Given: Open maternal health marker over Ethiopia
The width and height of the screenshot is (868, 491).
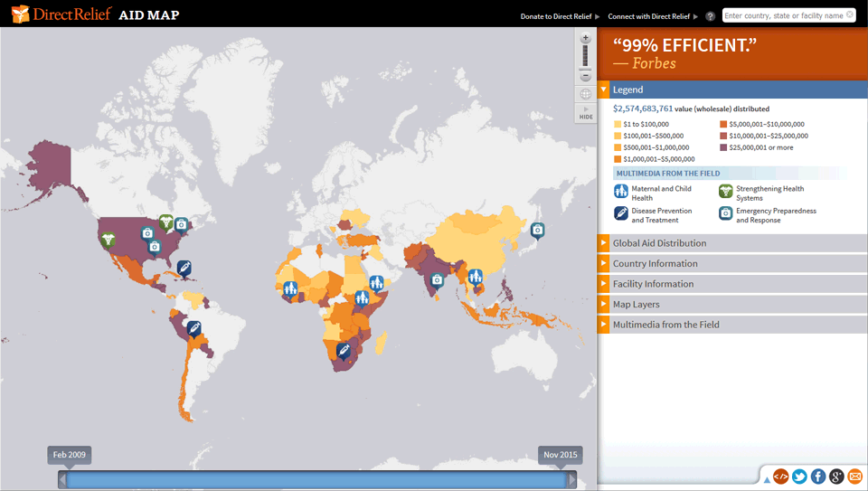Looking at the screenshot, I should pyautogui.click(x=376, y=283).
